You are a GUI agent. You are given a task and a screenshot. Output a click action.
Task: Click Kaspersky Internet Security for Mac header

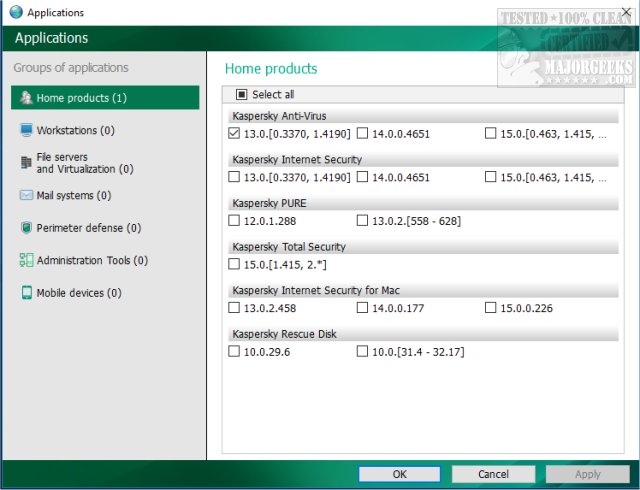(x=423, y=290)
